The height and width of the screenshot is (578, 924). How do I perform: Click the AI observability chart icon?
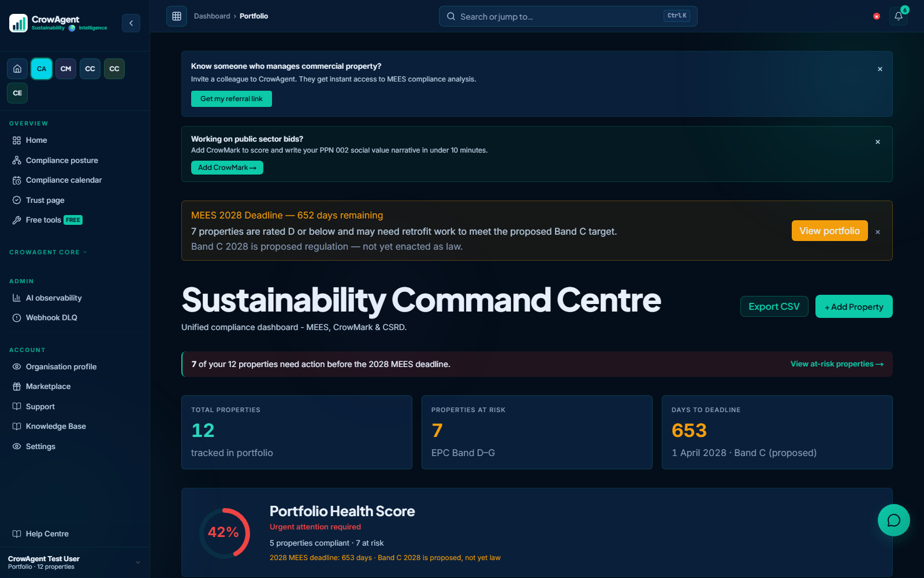tap(17, 298)
